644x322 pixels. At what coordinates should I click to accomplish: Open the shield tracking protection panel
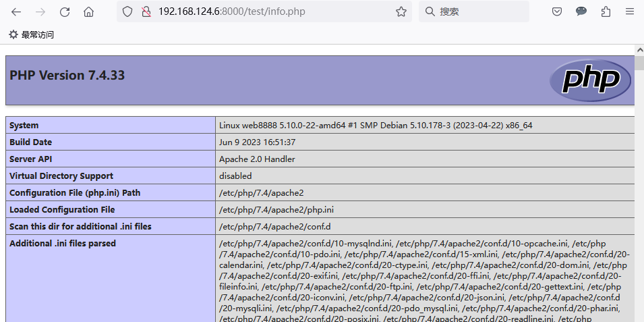tap(127, 11)
